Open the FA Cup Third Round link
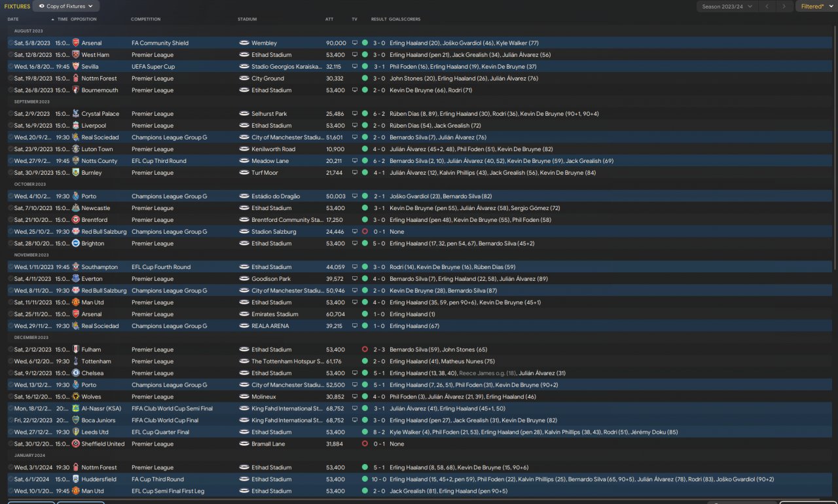838x504 pixels. tap(158, 479)
